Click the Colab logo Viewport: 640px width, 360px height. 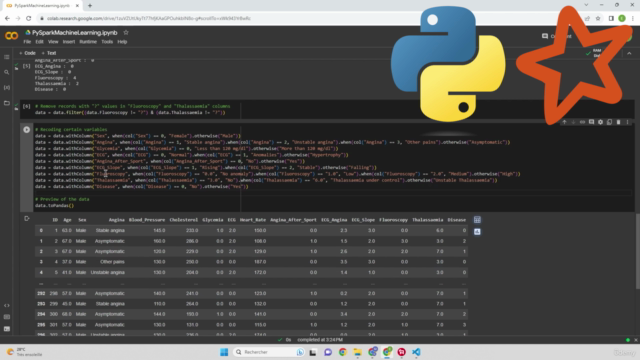11,36
